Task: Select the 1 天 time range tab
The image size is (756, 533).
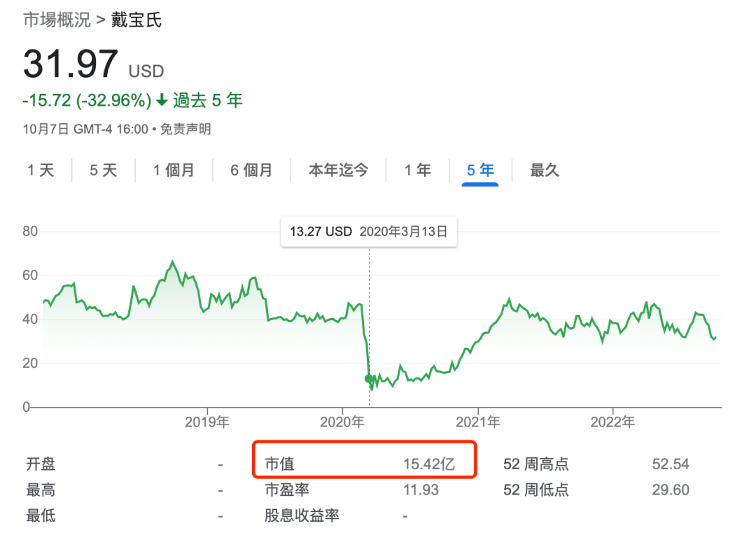Action: click(41, 170)
